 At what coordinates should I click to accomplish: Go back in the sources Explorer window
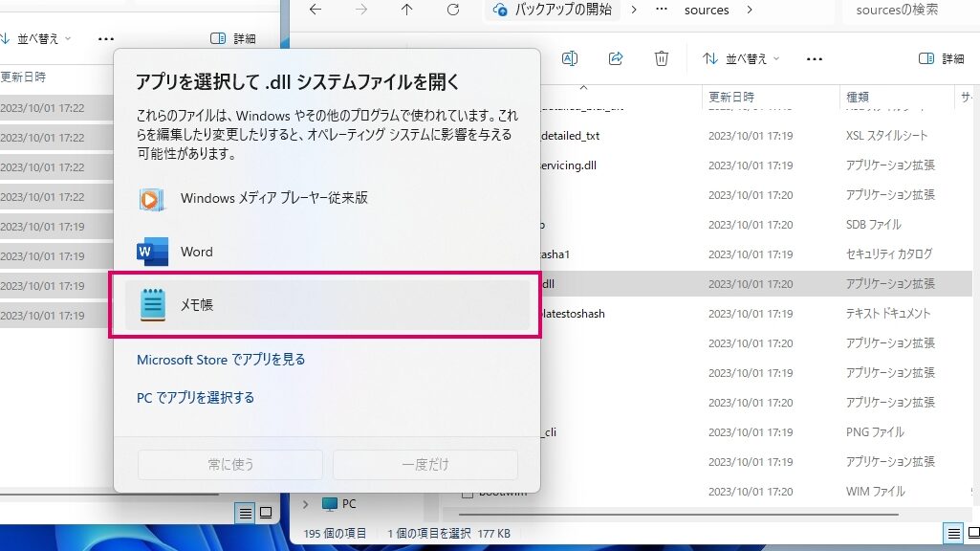click(316, 10)
